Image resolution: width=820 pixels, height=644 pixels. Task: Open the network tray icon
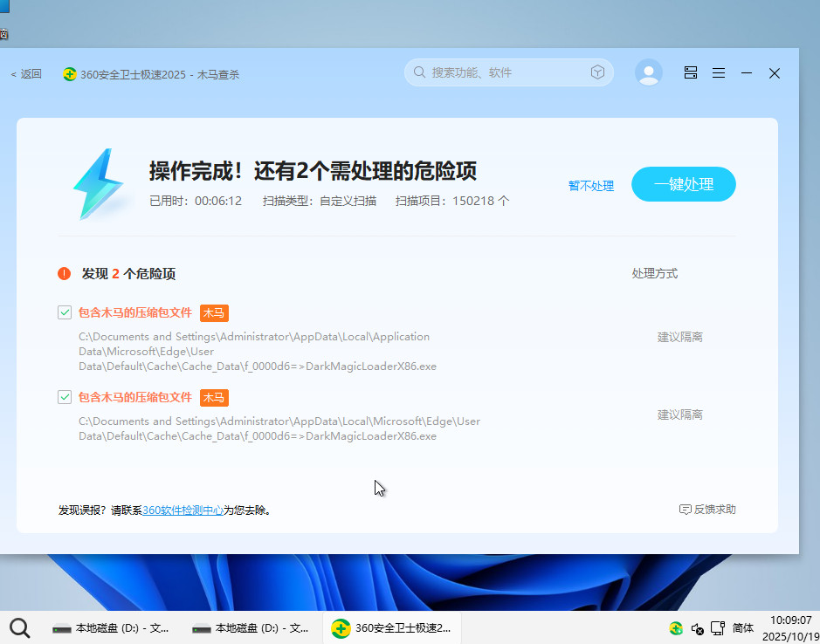coord(718,627)
